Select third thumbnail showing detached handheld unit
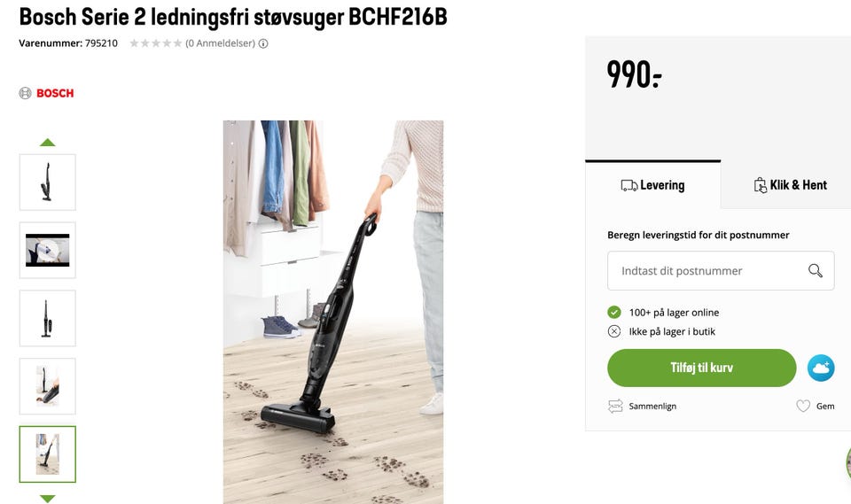The height and width of the screenshot is (504, 851). pyautogui.click(x=48, y=318)
